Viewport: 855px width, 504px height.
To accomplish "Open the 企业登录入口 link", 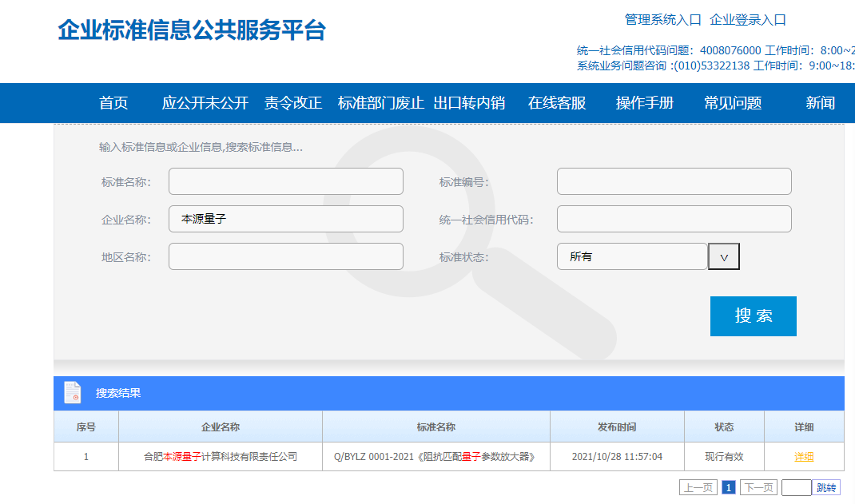I will pyautogui.click(x=748, y=20).
